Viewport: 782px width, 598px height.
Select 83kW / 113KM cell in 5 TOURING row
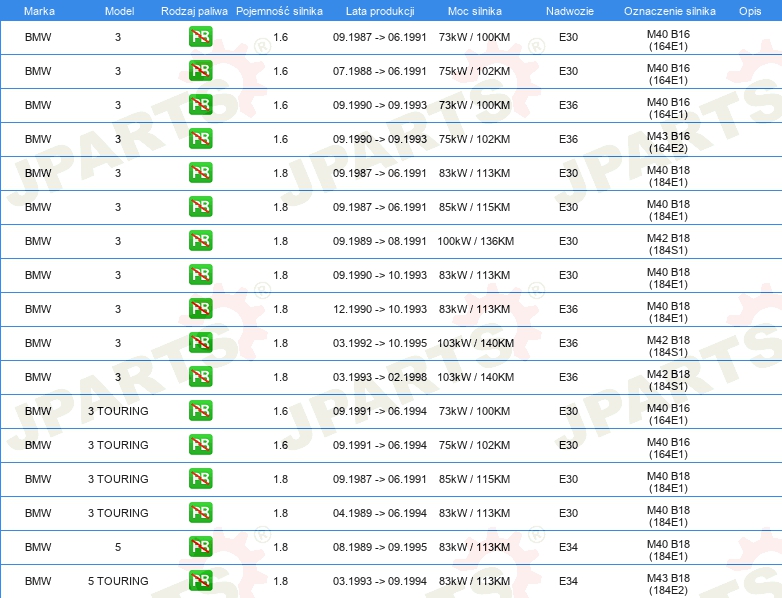pyautogui.click(x=474, y=581)
